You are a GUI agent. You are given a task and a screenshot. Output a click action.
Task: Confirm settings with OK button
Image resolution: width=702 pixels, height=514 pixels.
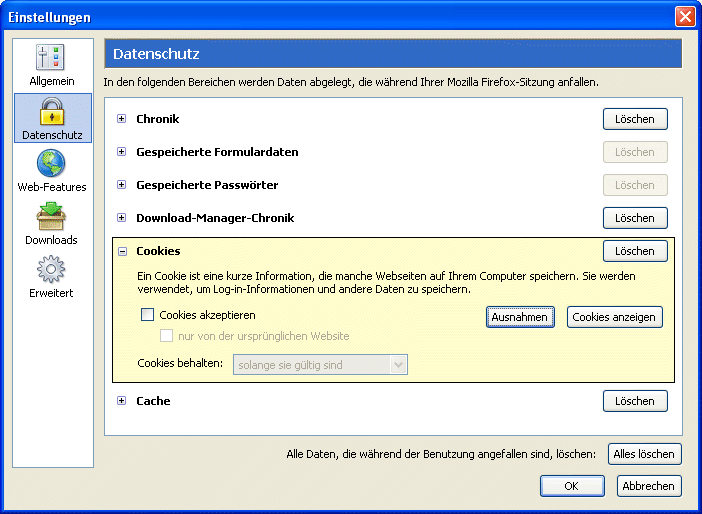[x=572, y=486]
